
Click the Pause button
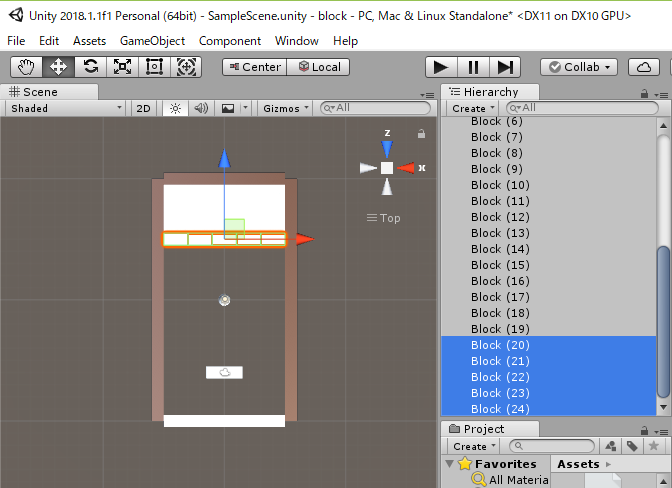(x=473, y=67)
